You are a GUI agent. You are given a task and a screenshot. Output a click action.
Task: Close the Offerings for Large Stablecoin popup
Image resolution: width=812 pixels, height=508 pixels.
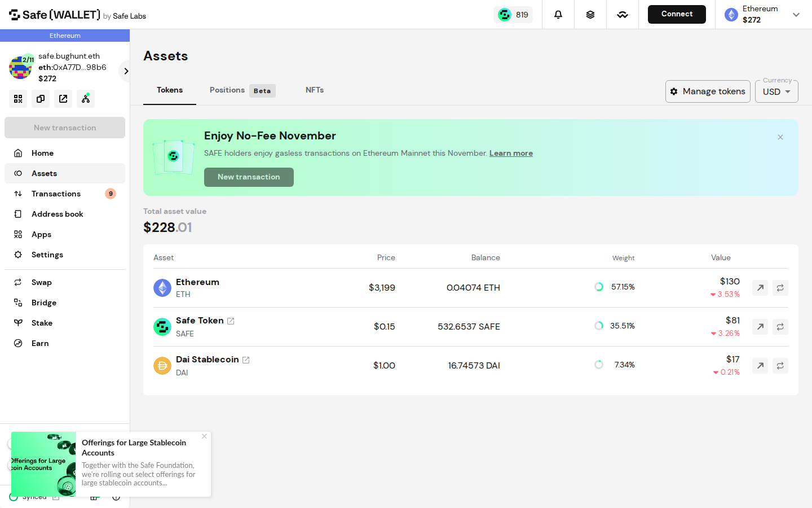point(204,436)
